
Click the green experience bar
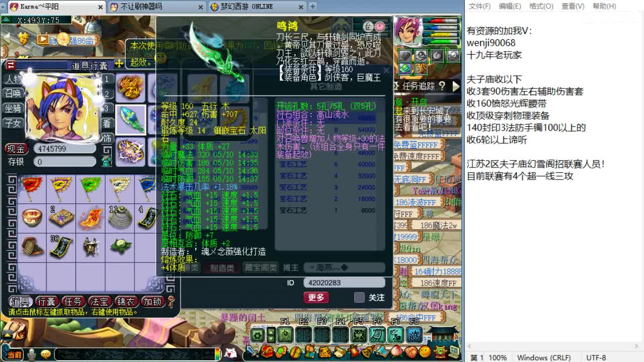pyautogui.click(x=442, y=41)
